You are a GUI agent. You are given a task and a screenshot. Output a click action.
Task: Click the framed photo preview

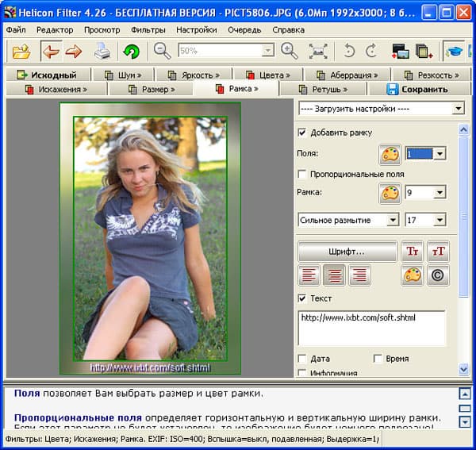[x=150, y=238]
